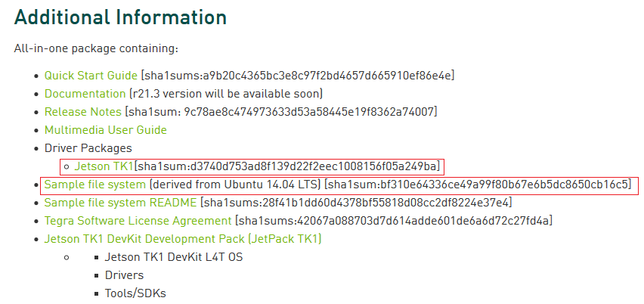The image size is (644, 304).
Task: Click the License Agreement sha1sums hash
Action: tap(394, 221)
